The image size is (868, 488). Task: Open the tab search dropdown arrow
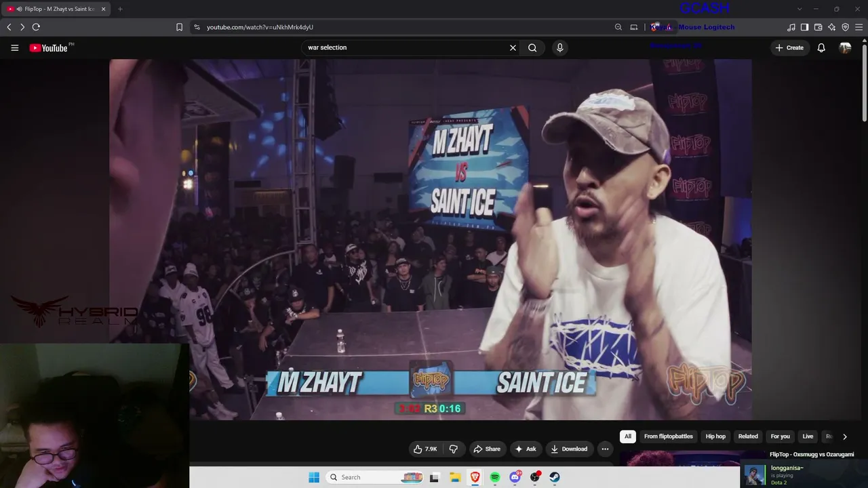click(800, 9)
